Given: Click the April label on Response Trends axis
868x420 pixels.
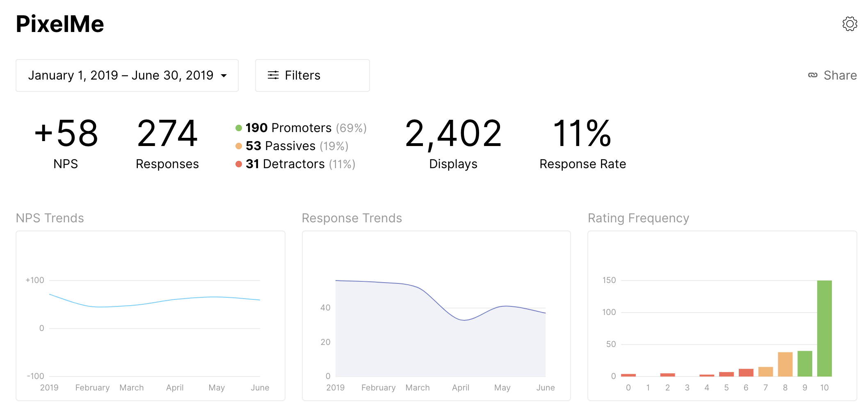Looking at the screenshot, I should (461, 388).
